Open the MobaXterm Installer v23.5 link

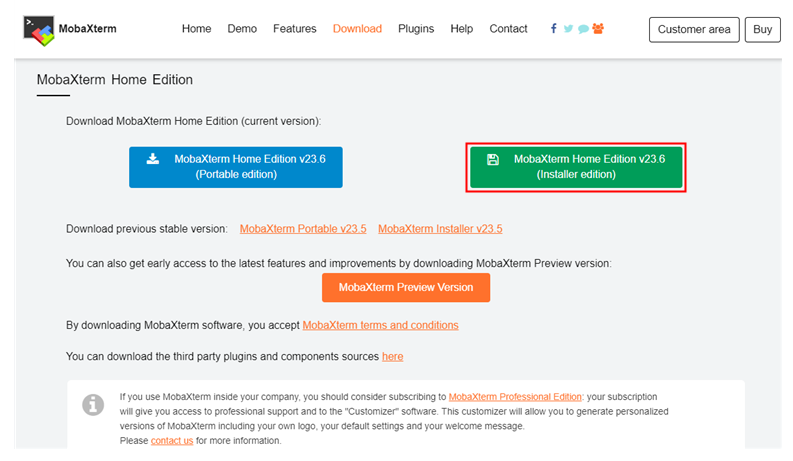440,229
